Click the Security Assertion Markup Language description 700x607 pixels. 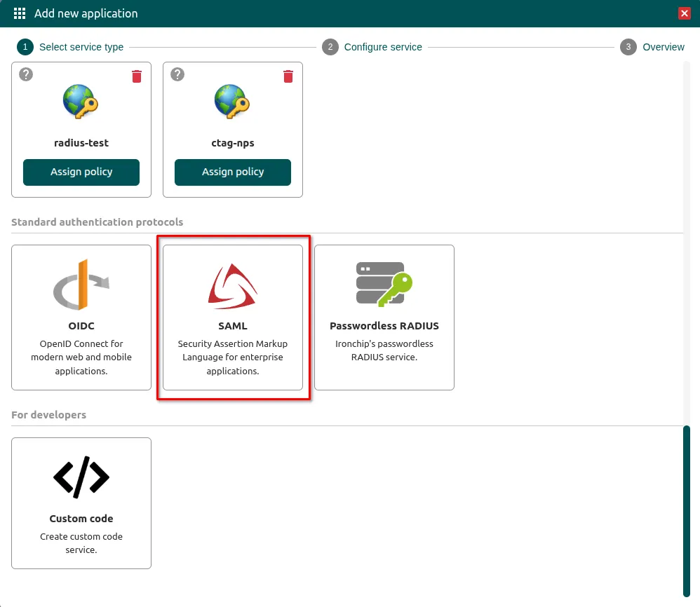(x=233, y=357)
